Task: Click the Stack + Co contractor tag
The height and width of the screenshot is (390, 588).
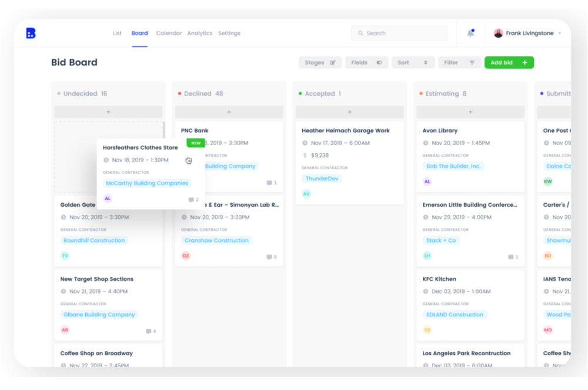Action: coord(441,240)
